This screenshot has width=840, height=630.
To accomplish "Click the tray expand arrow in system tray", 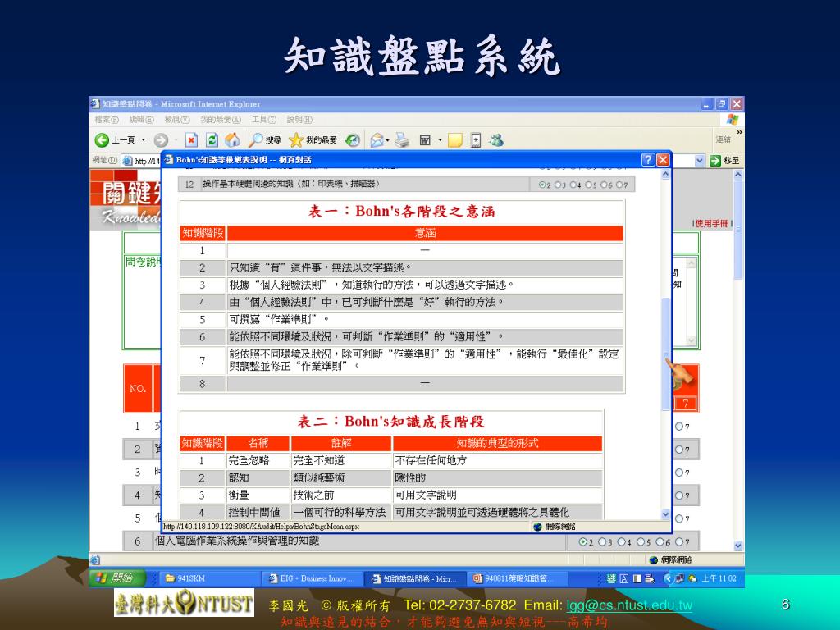I will 668,578.
